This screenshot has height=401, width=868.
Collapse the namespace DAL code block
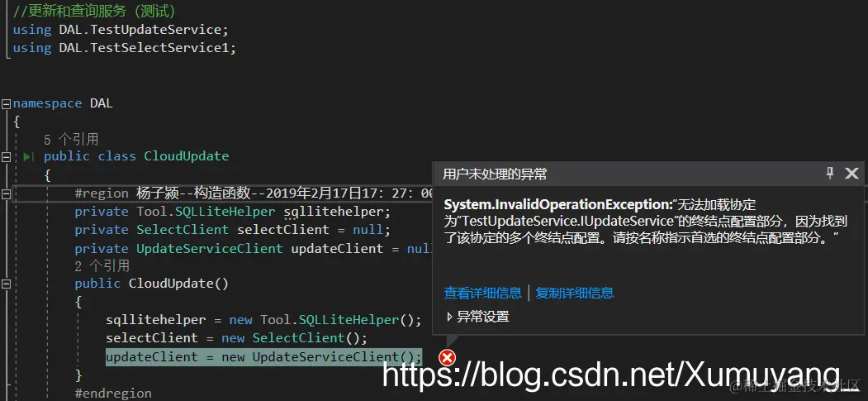(6, 103)
